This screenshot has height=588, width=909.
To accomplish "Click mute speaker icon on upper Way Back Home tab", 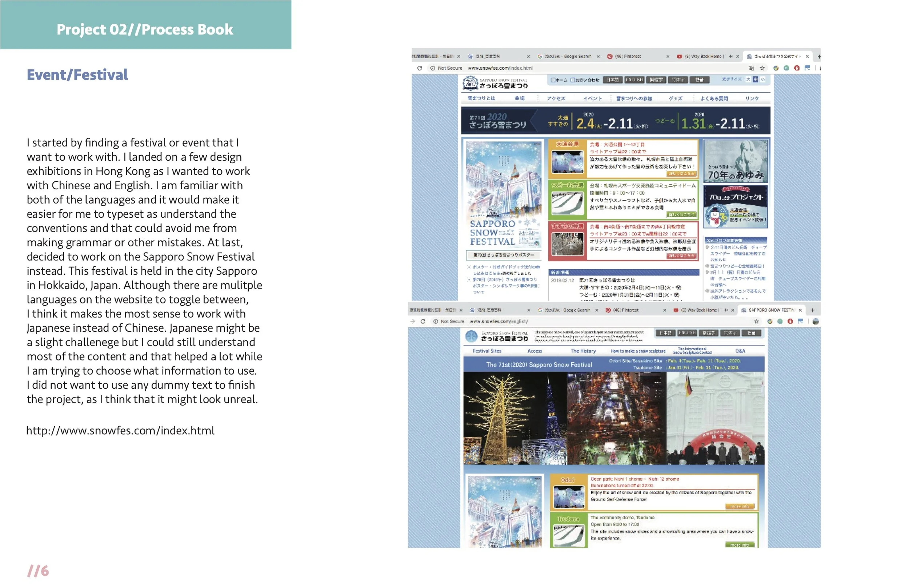I will point(730,56).
